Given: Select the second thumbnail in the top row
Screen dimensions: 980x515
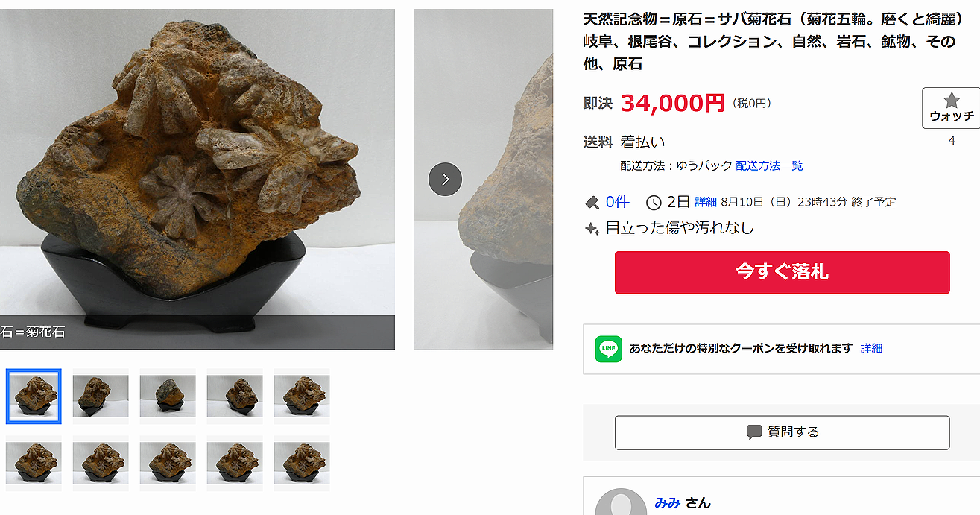Looking at the screenshot, I should pos(101,396).
